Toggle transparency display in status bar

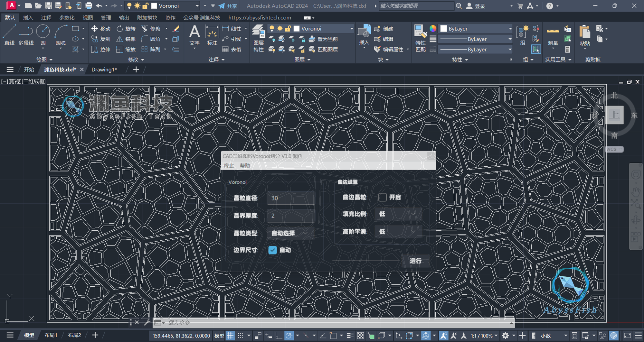click(x=361, y=336)
